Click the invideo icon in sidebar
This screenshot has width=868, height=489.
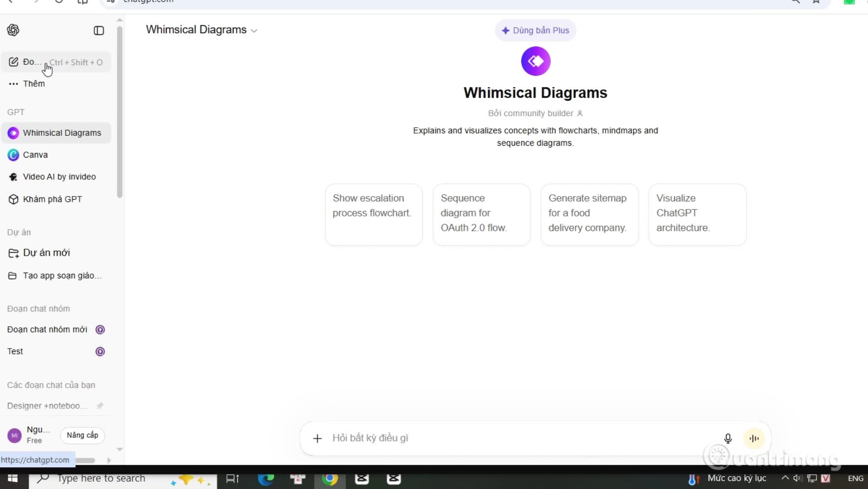(14, 177)
